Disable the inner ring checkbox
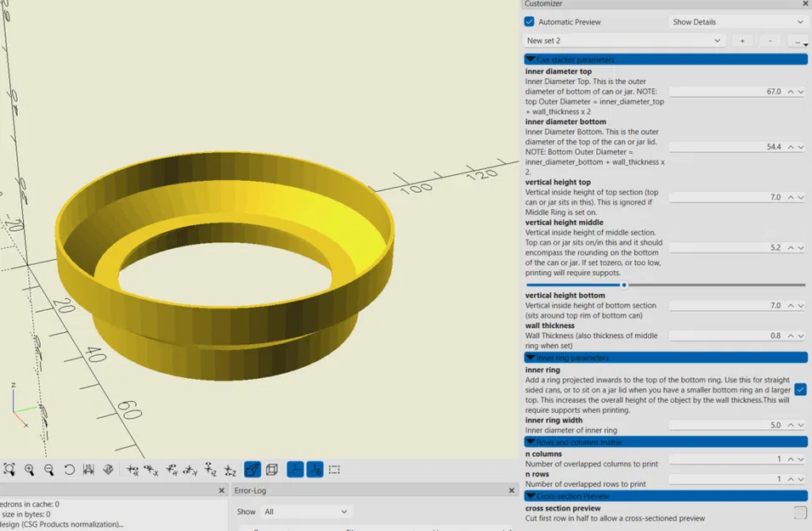 click(x=800, y=389)
